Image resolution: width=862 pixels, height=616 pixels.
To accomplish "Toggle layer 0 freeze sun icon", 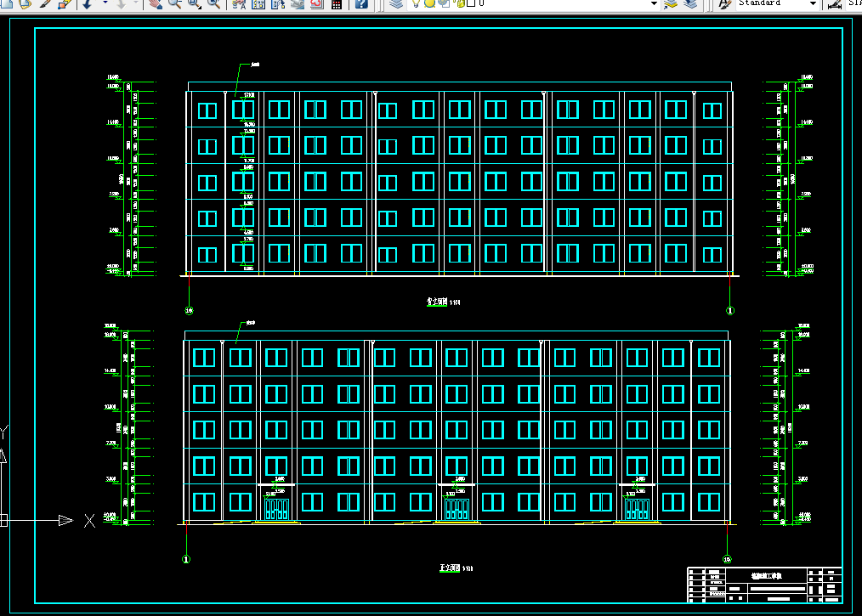I will (429, 3).
